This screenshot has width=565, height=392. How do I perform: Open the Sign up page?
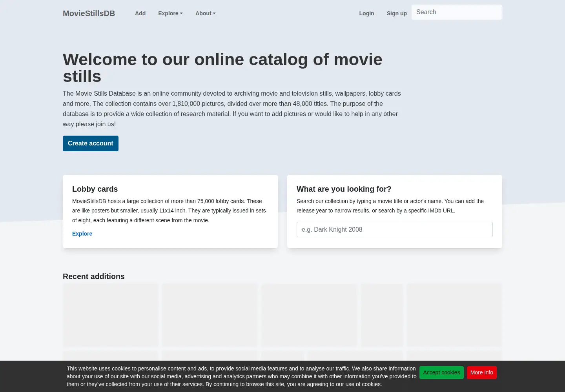pyautogui.click(x=397, y=13)
